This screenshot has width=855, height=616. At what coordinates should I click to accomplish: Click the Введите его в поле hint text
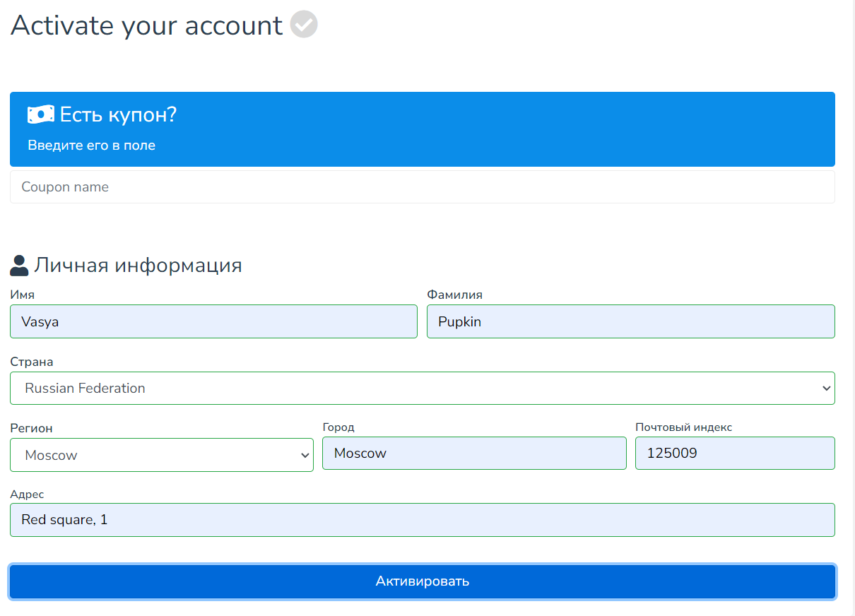point(92,146)
